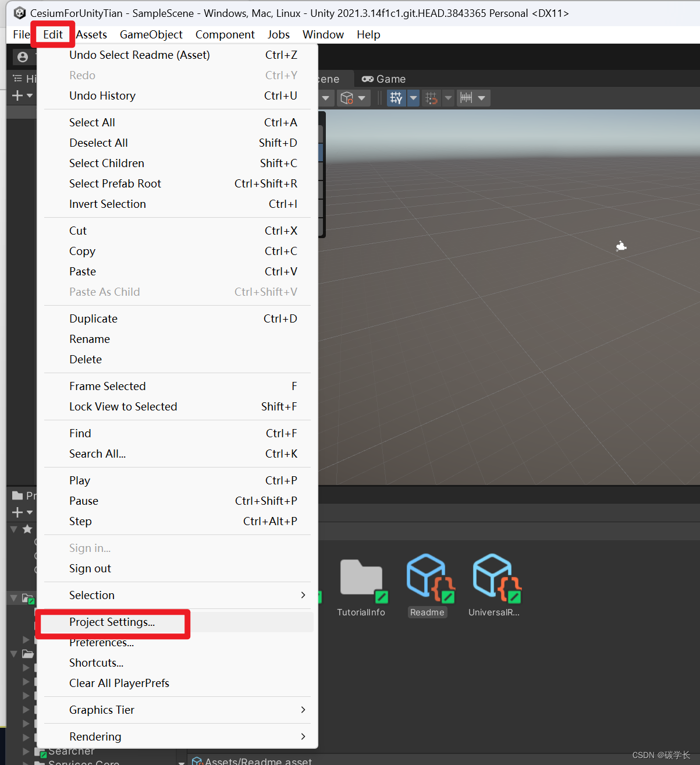Expand the Rendering submenu
Viewport: 700px width, 765px height.
coord(177,736)
